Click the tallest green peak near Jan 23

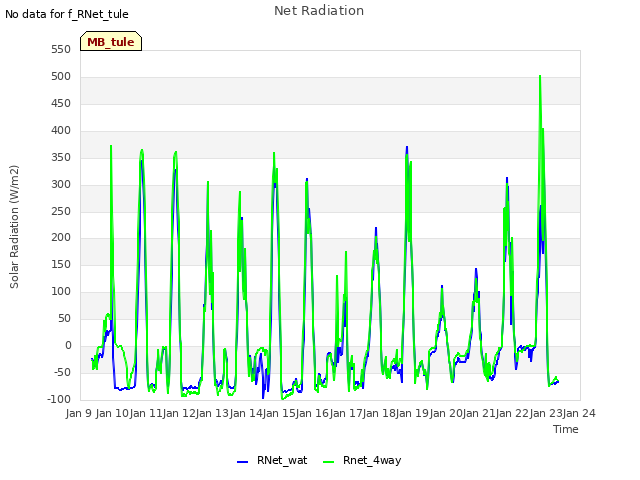click(540, 76)
